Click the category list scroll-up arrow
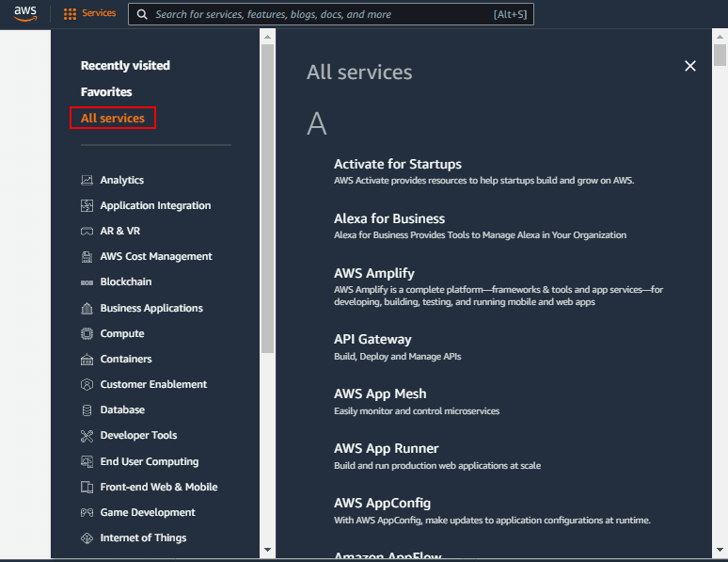The image size is (728, 562). tap(267, 37)
